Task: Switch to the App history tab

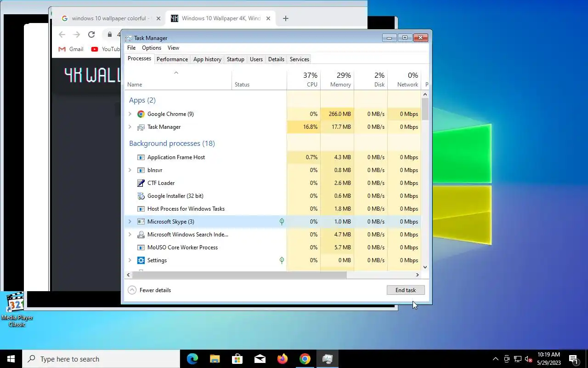Action: coord(207,59)
